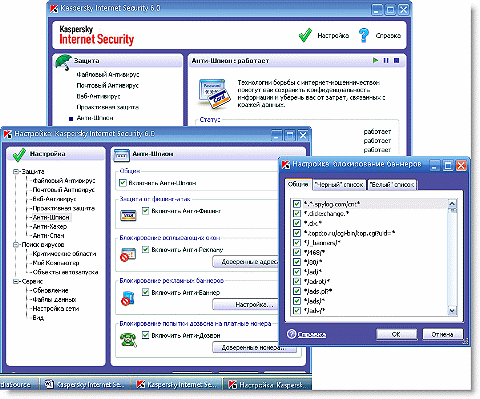Toggle the Включить Анти-Фишинг checkbox

[145, 211]
